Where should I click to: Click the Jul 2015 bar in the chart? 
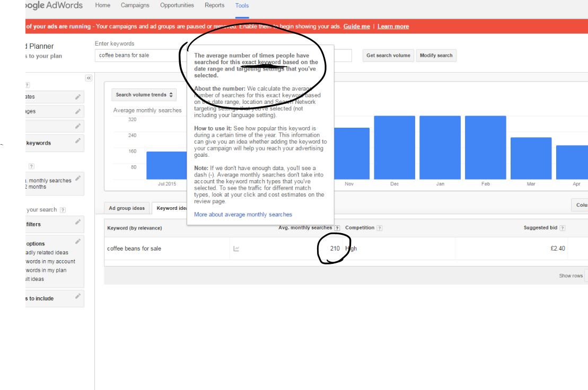(166, 165)
